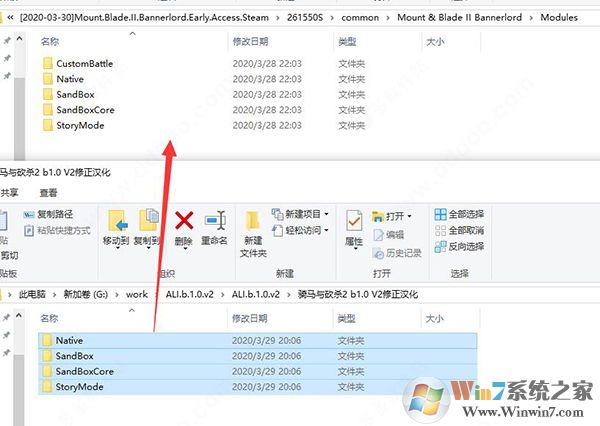Sort lower window by Date modified (修改日期)
The width and height of the screenshot is (600, 426).
tap(249, 318)
